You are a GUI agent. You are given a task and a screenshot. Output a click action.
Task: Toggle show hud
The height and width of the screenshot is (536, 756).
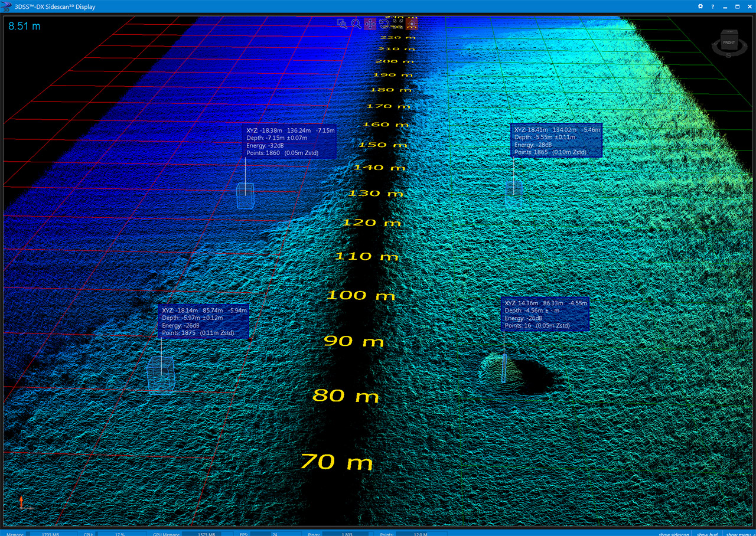coord(707,534)
